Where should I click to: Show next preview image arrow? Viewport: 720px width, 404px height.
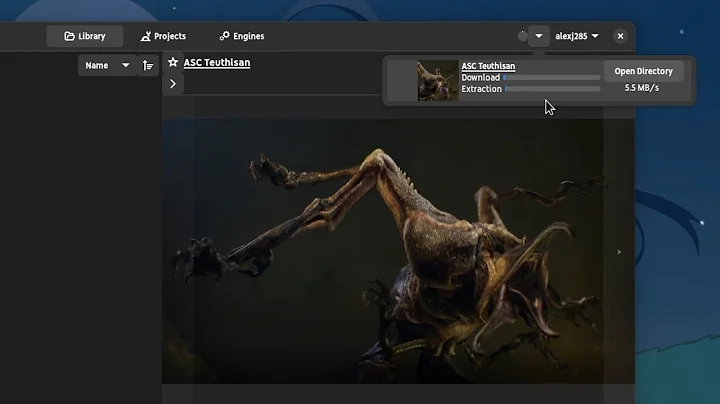click(619, 252)
